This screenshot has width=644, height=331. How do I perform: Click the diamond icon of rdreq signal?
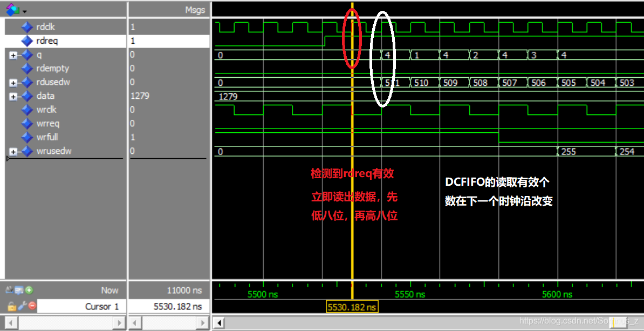pyautogui.click(x=26, y=40)
